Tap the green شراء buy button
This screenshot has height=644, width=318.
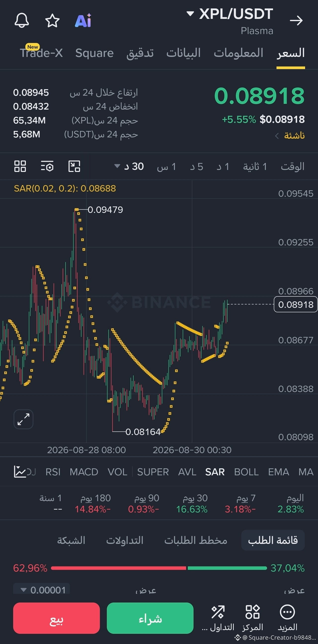[150, 618]
